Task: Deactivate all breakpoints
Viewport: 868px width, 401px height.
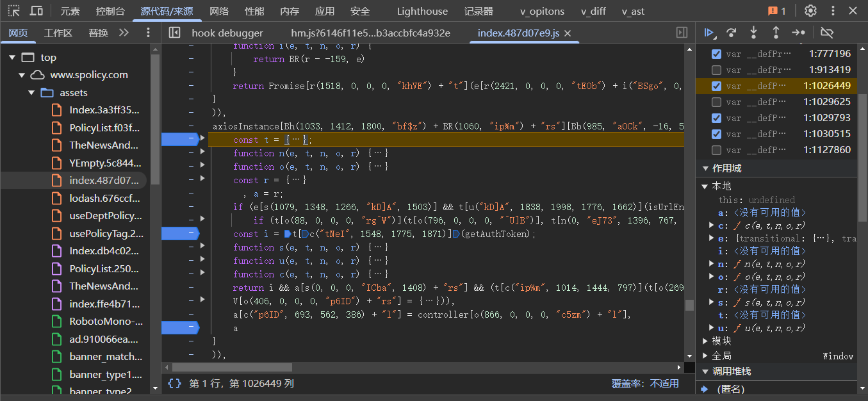Action: 827,33
